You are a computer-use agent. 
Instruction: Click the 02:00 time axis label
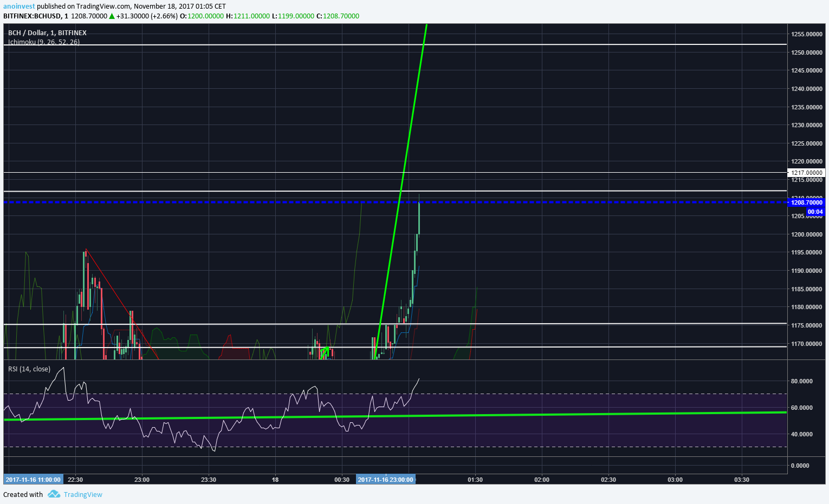click(542, 480)
